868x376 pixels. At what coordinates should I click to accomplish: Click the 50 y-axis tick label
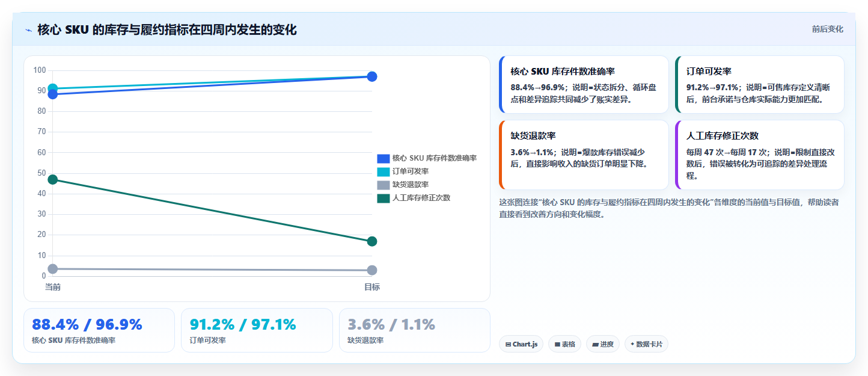click(41, 173)
